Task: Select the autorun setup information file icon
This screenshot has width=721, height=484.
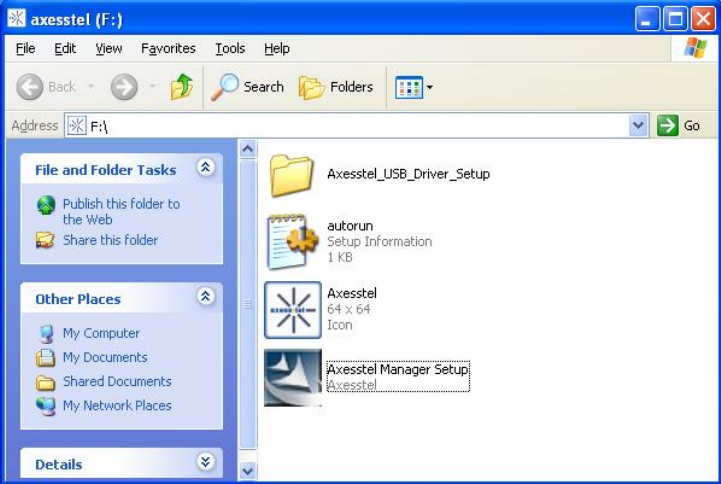Action: pyautogui.click(x=292, y=241)
